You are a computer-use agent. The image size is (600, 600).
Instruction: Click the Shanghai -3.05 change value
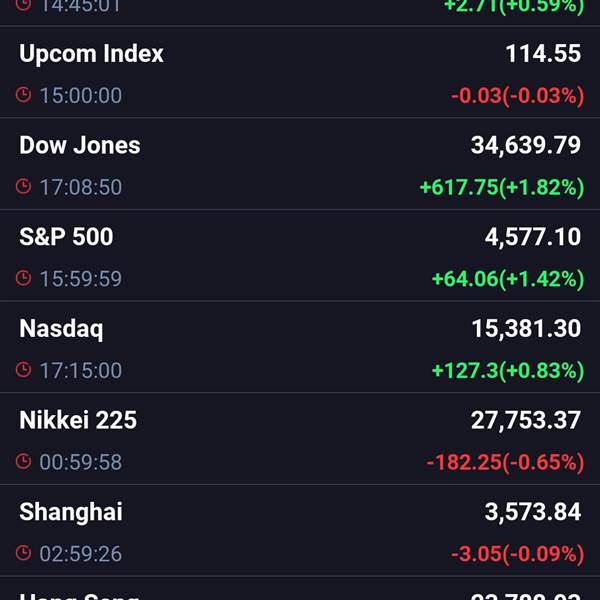516,554
